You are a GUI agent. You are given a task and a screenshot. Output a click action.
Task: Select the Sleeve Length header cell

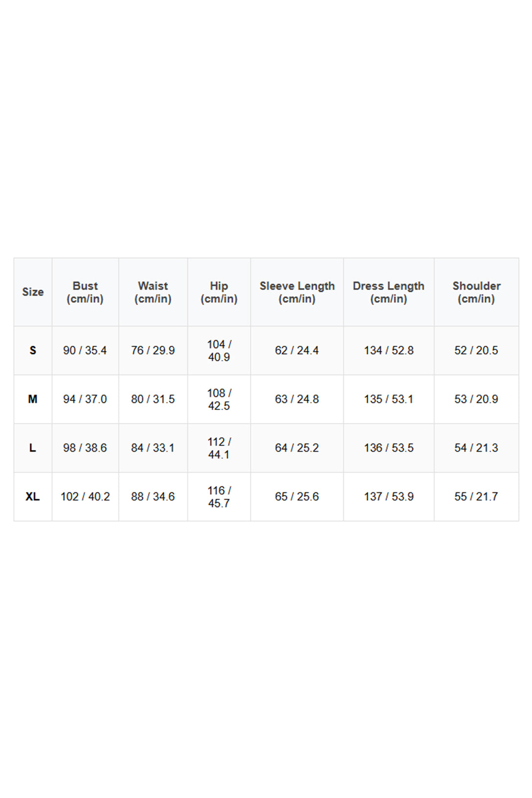[297, 292]
